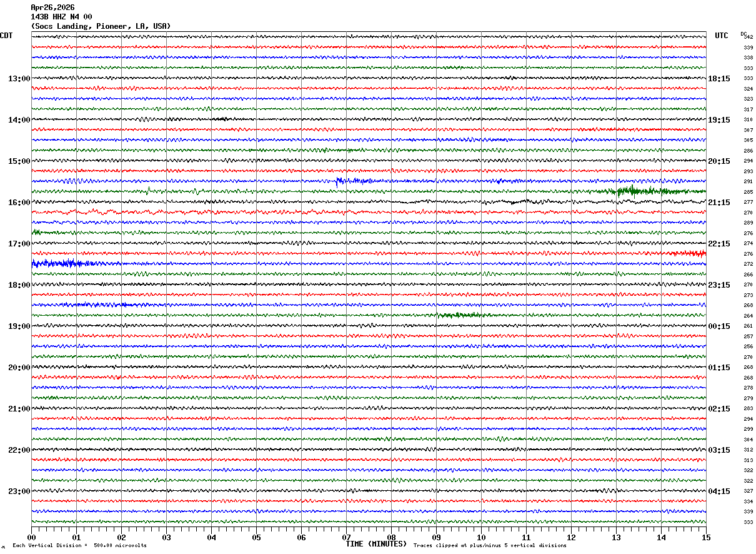Click the 18:15 UTC time label

[x=719, y=79]
